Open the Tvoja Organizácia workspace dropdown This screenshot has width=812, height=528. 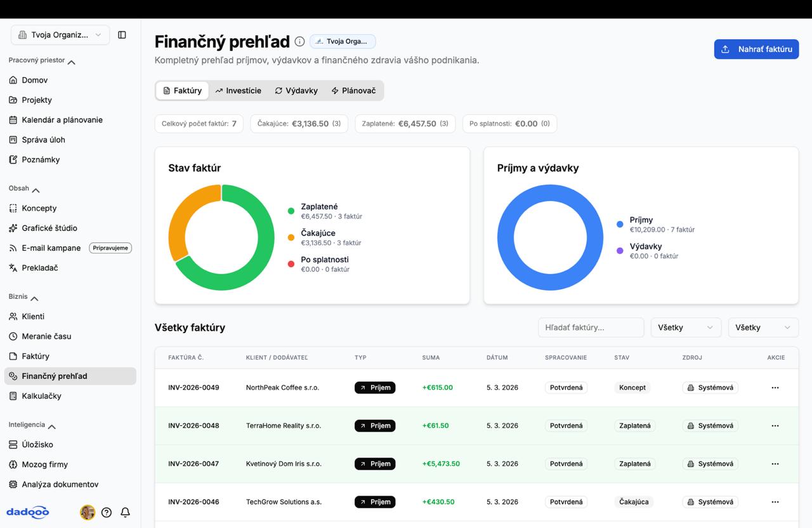pos(60,35)
